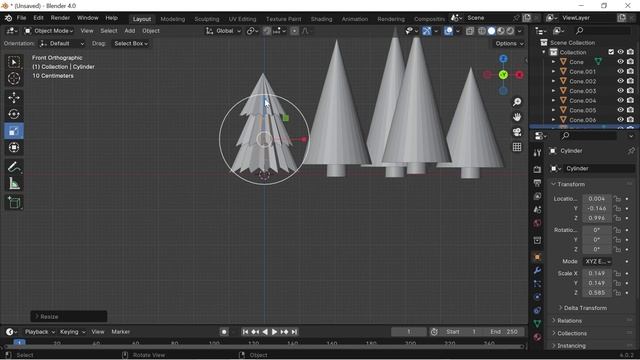
Task: Open the Render properties tab
Action: (x=537, y=169)
